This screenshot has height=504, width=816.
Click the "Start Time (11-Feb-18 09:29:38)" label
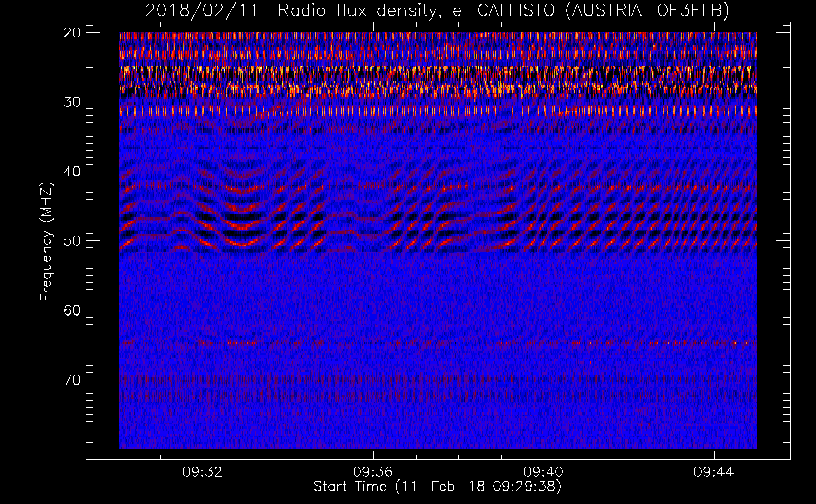click(437, 487)
